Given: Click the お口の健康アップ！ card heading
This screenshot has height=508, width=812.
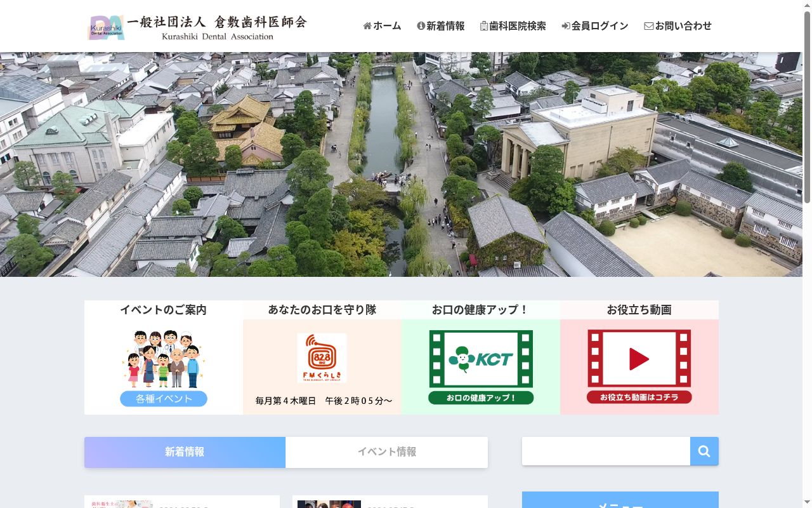Looking at the screenshot, I should pos(480,310).
